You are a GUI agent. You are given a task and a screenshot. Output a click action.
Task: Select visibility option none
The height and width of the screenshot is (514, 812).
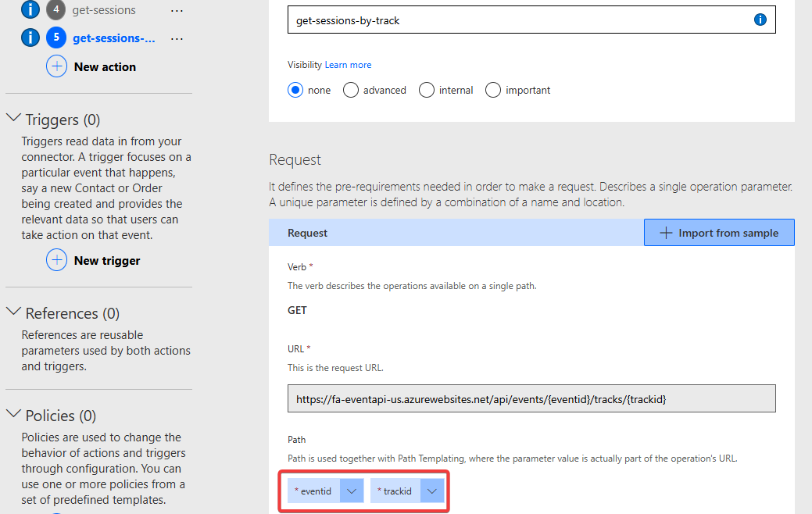[295, 90]
